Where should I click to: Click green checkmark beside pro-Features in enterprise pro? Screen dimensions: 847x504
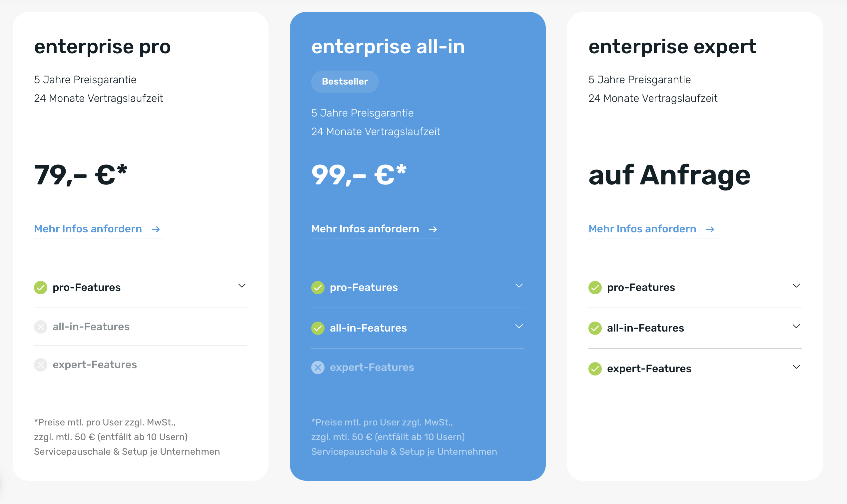pos(40,288)
